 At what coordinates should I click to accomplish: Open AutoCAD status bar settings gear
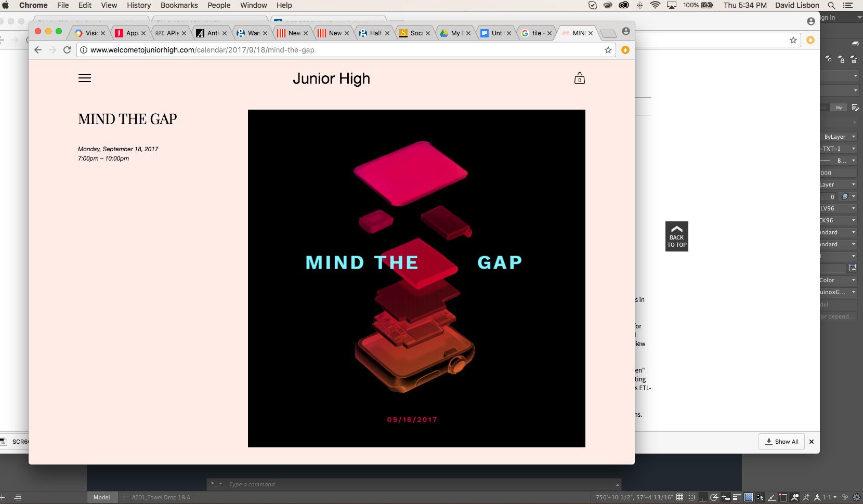pos(857,497)
